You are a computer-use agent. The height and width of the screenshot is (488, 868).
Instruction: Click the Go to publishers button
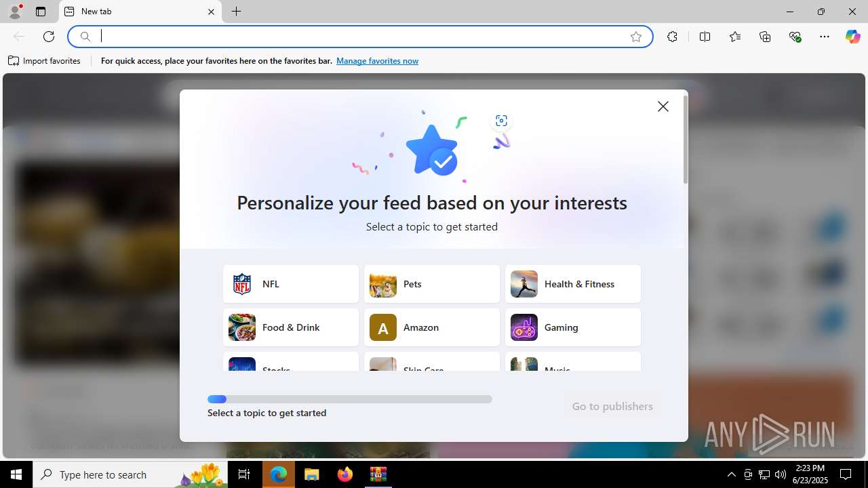(x=612, y=406)
